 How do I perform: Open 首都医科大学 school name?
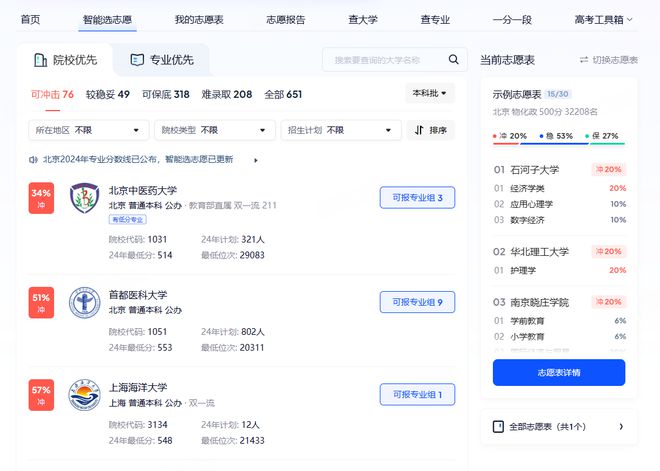[x=138, y=295]
